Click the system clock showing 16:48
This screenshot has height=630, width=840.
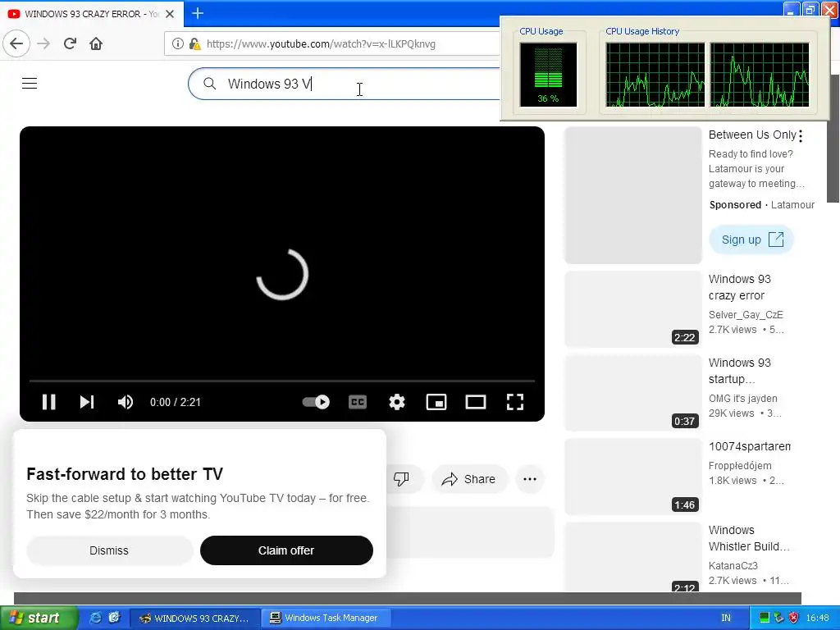[818, 618]
